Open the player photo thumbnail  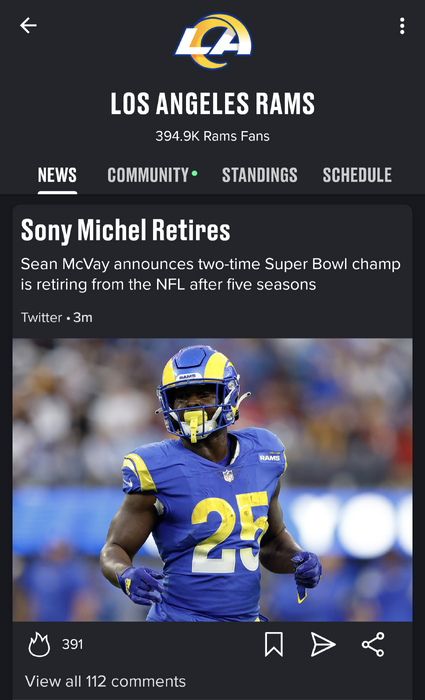(212, 480)
